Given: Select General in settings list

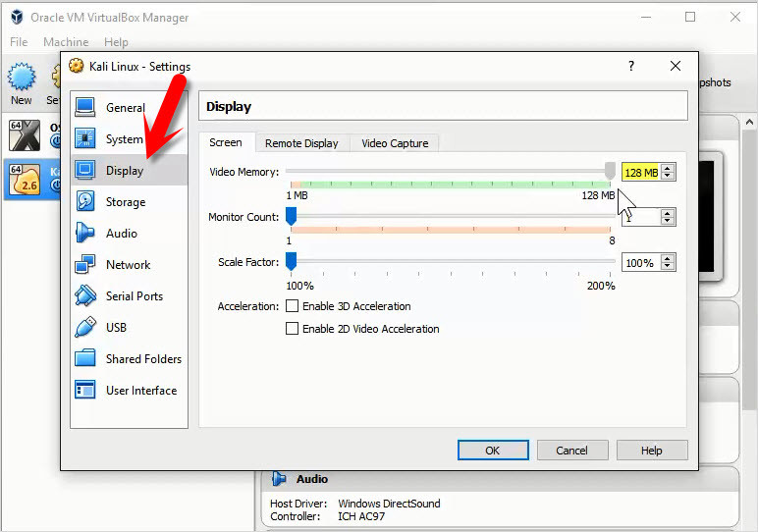Looking at the screenshot, I should pyautogui.click(x=129, y=107).
